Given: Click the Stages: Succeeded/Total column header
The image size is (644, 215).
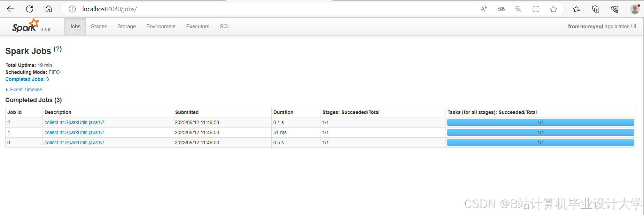Looking at the screenshot, I should pyautogui.click(x=383, y=112).
